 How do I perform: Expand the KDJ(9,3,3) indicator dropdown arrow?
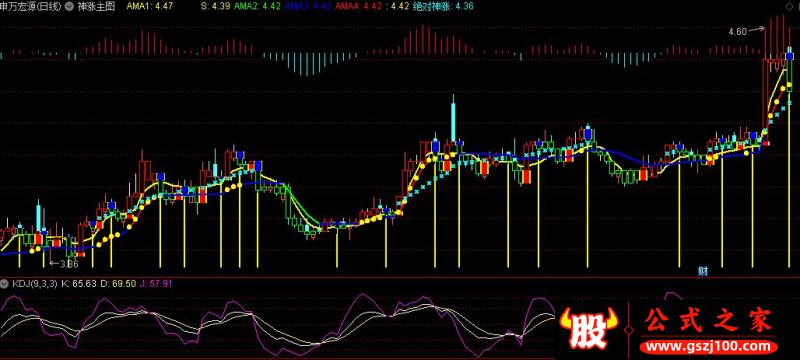[5, 284]
